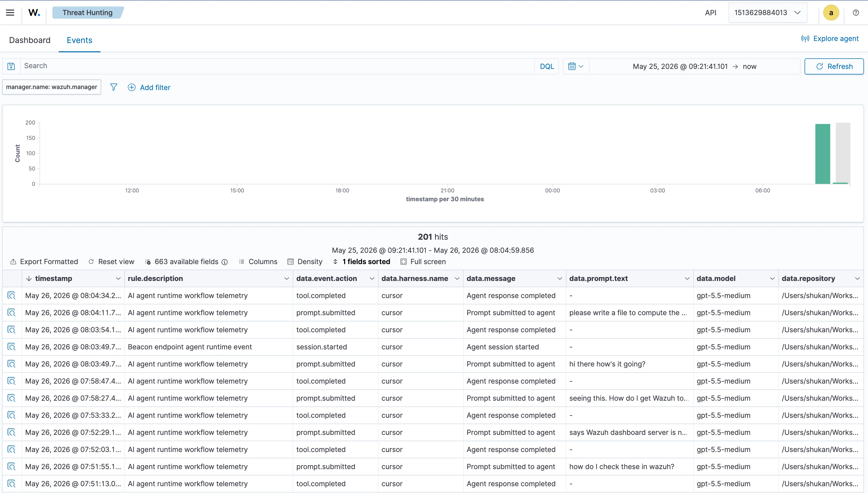Screen dimensions: 868x493
Task: Open the API selector dropdown 1513629884013
Action: point(768,13)
